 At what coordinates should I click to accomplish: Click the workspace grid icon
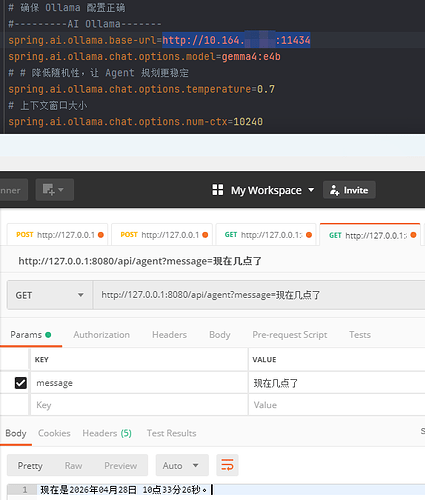(x=218, y=190)
